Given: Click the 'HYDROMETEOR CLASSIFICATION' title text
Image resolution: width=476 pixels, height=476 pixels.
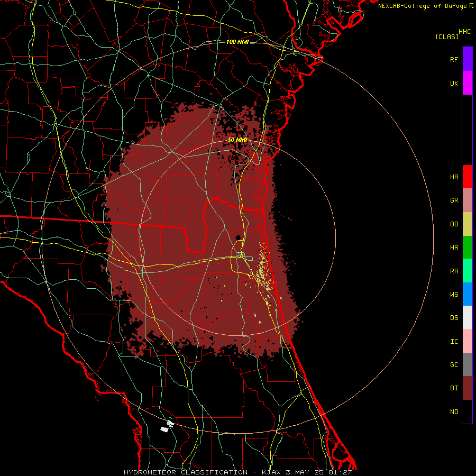Looking at the screenshot, I should click(186, 472).
